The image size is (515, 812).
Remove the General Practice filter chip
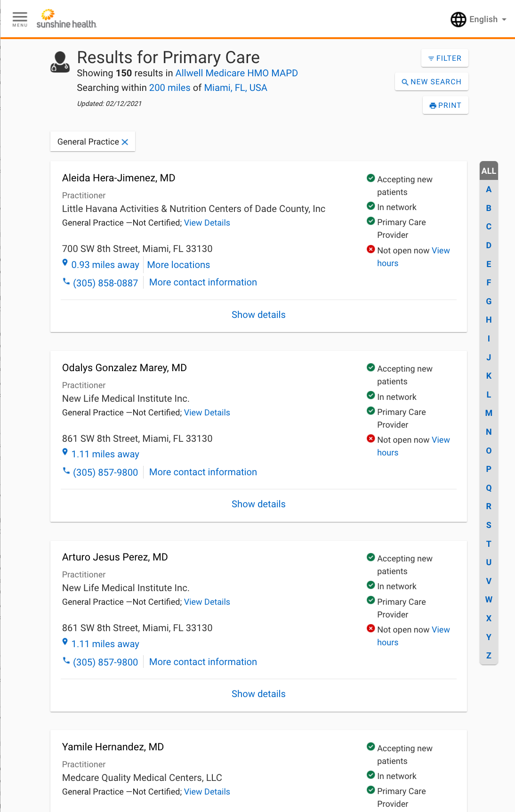[x=125, y=142]
